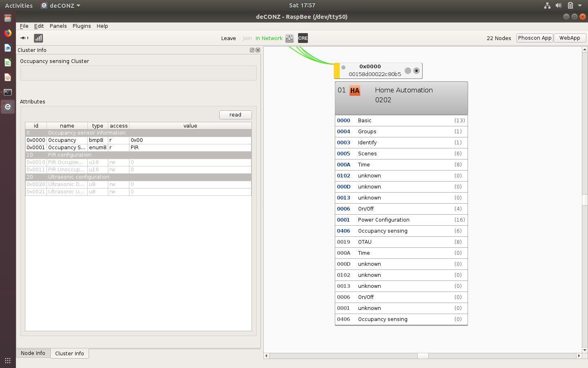Click the right dotted circle on node 0x0000
588x368 pixels.
pos(416,71)
